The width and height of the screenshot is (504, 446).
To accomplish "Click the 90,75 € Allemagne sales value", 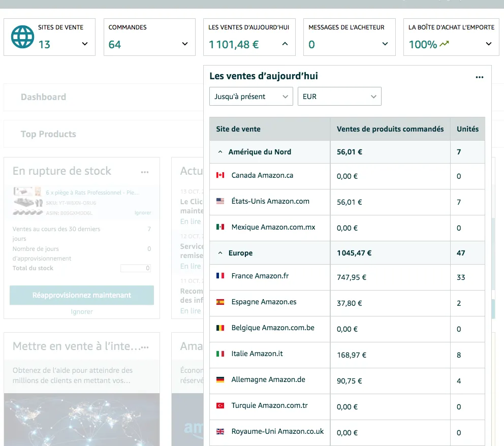I will point(350,381).
